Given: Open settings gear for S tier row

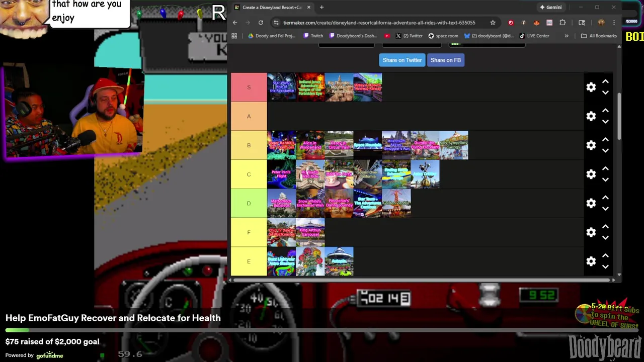Looking at the screenshot, I should (x=591, y=87).
